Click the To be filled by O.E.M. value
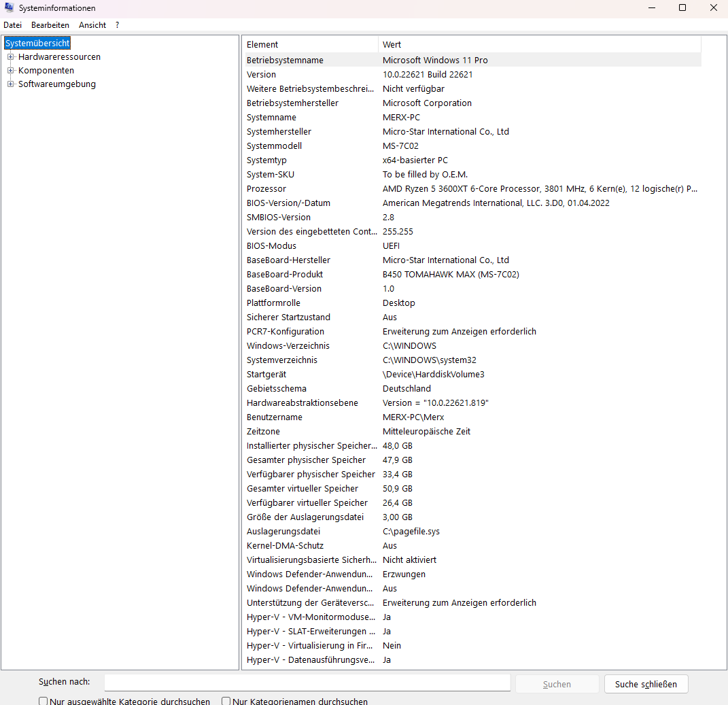 425,174
